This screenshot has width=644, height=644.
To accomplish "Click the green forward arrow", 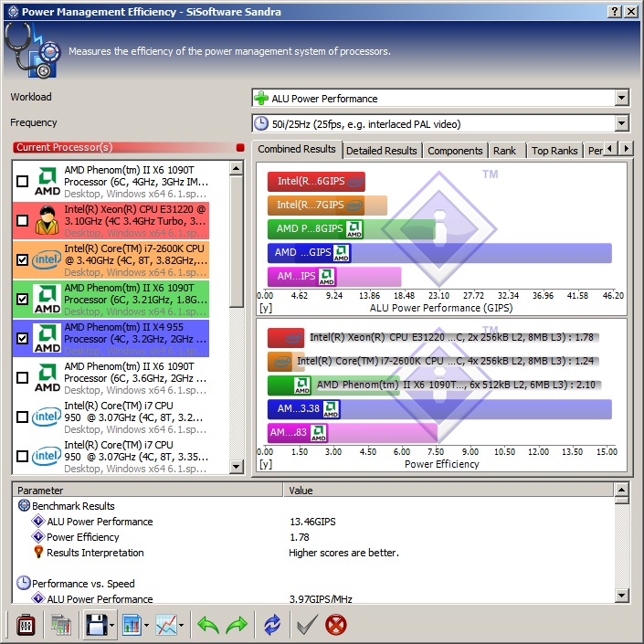I will tap(237, 625).
